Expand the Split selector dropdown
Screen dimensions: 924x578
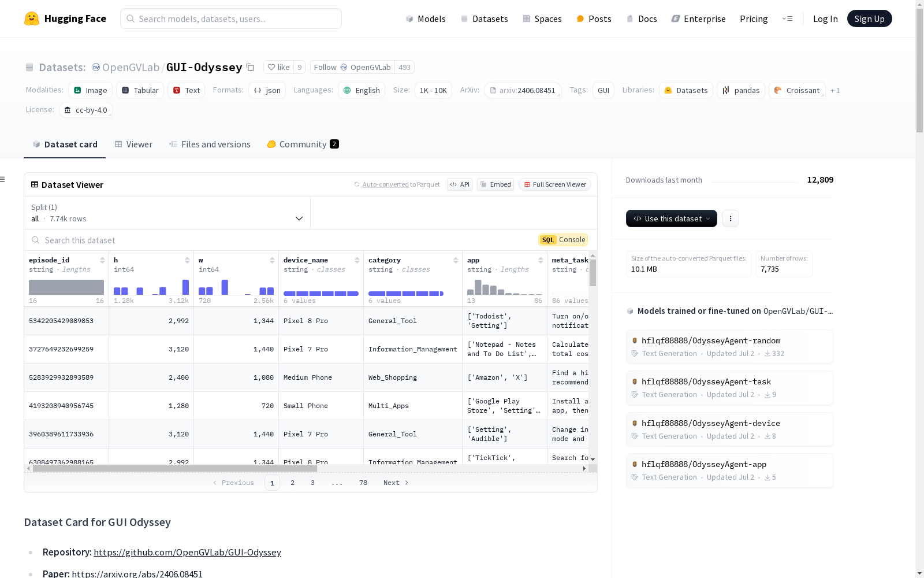coord(167,213)
